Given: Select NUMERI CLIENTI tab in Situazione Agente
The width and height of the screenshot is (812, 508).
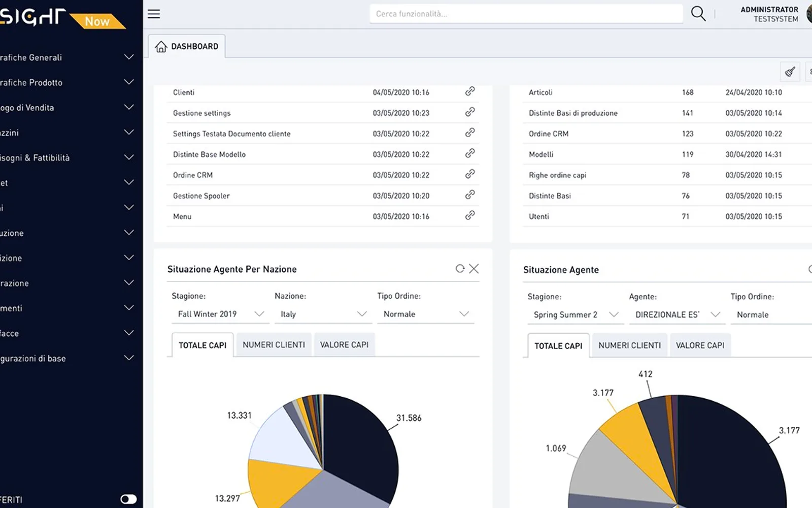Looking at the screenshot, I should pos(630,345).
